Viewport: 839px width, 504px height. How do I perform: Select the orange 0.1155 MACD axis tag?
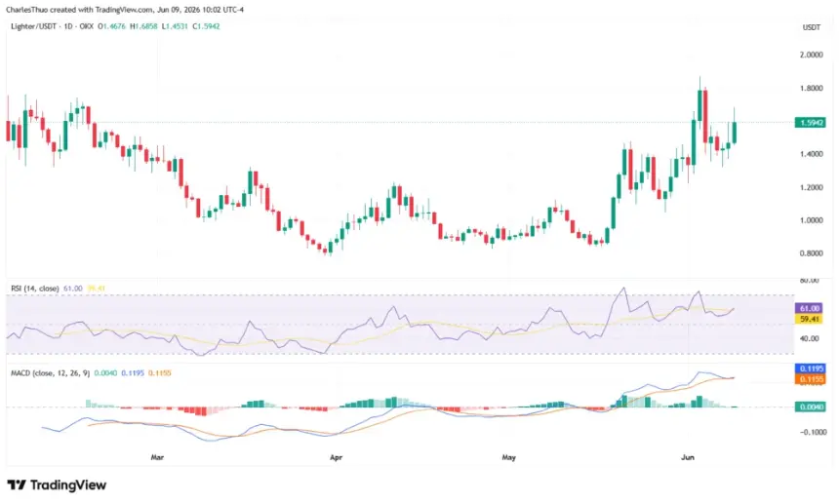pos(811,379)
